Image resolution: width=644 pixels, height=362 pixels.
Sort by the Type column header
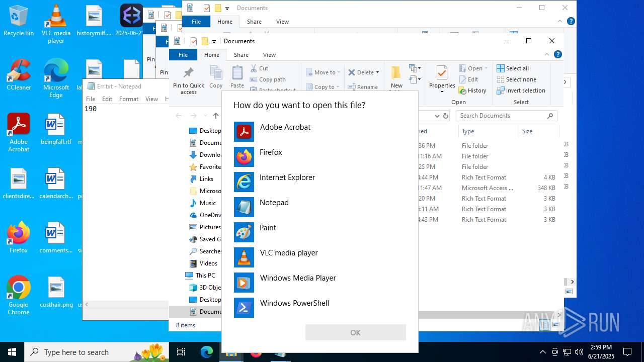tap(488, 131)
